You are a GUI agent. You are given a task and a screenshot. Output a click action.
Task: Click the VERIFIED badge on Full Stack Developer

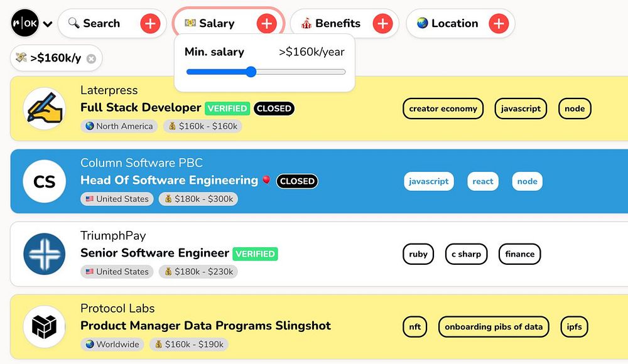(x=227, y=109)
